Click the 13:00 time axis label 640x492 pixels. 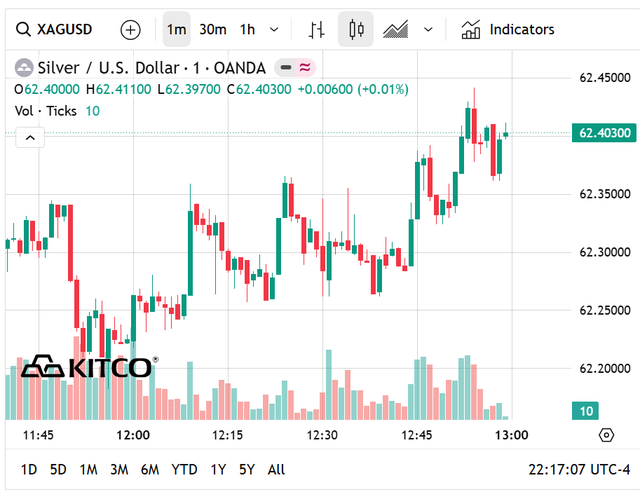point(512,435)
